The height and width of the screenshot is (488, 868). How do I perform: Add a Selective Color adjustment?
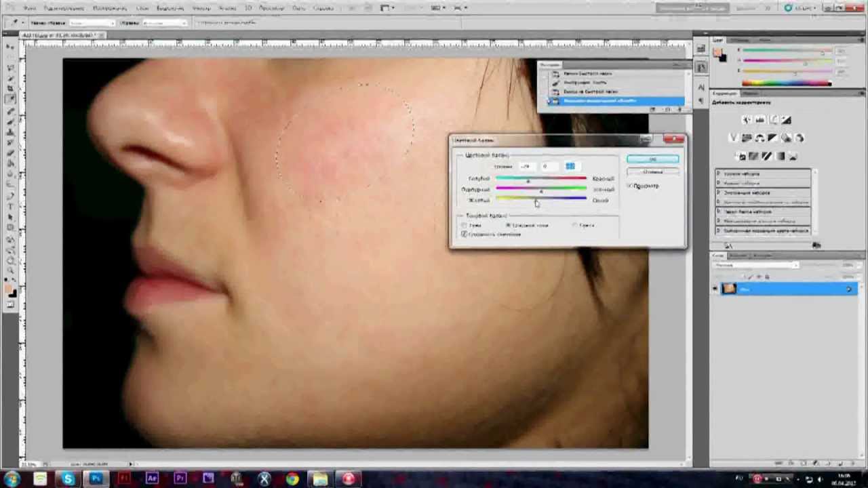coord(793,157)
